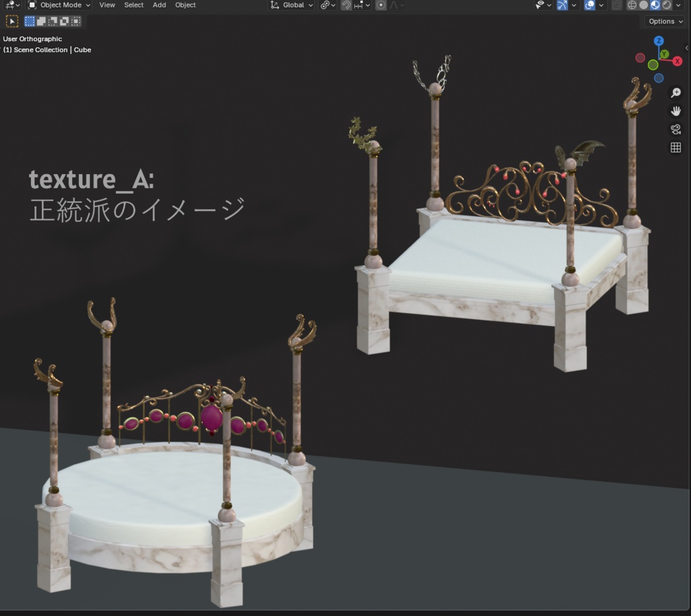Viewport: 691px width, 616px height.
Task: Select the Tweak selection tool
Action: (11, 21)
